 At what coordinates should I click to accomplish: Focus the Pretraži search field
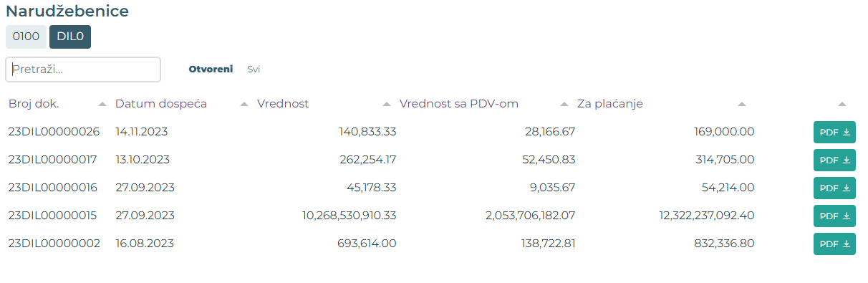coord(83,69)
